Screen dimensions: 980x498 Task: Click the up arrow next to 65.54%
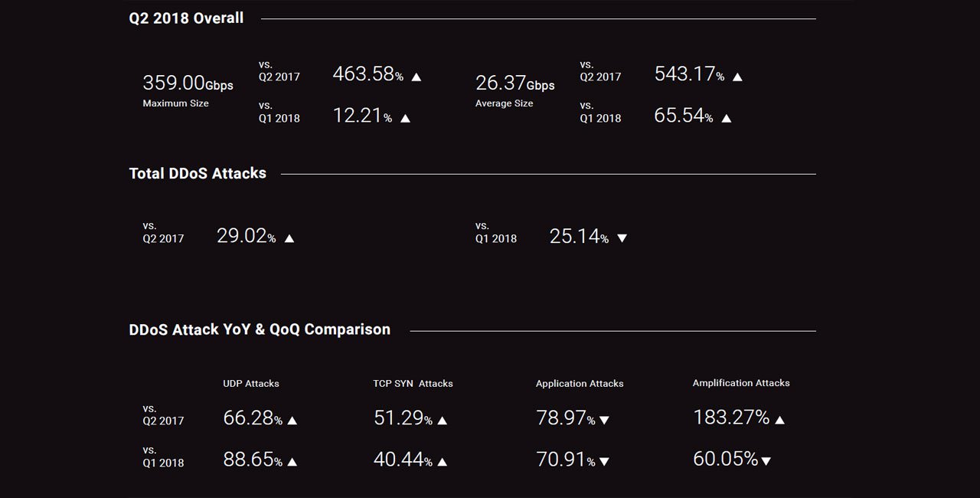point(727,118)
